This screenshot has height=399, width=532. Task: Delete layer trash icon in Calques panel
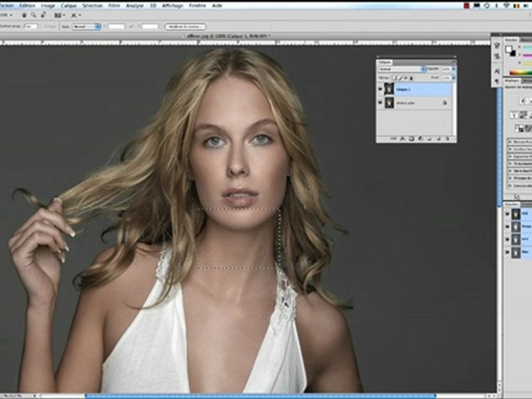coord(448,139)
